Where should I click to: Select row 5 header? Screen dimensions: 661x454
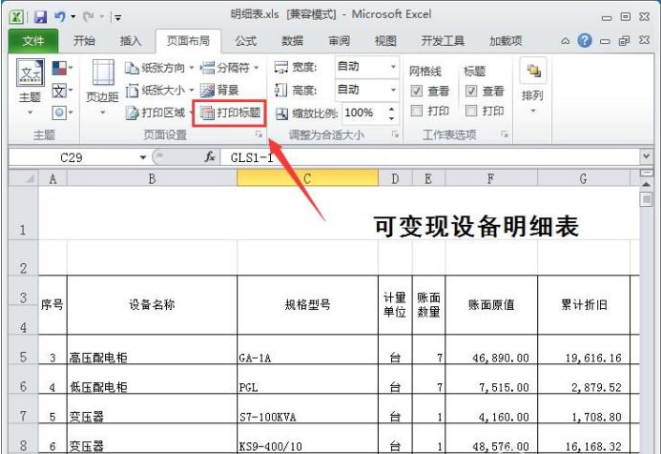click(x=24, y=350)
